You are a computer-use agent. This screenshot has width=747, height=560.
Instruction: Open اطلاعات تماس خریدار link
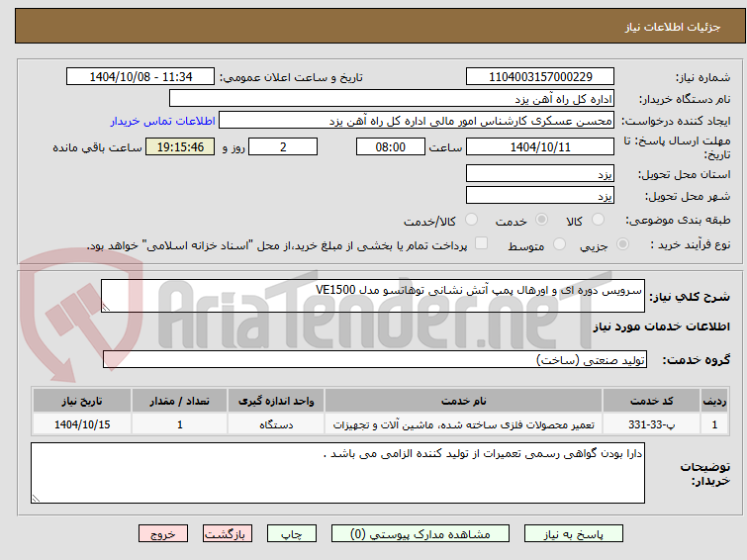coord(163,121)
